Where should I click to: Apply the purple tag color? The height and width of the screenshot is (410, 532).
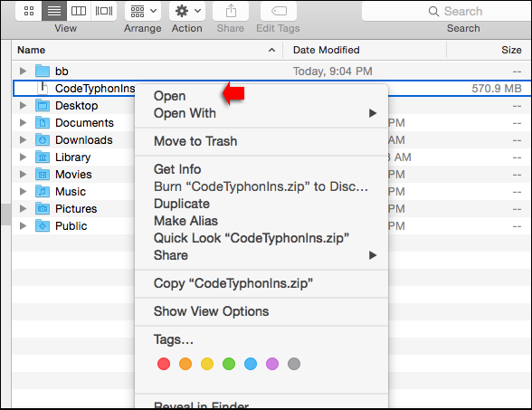click(x=272, y=364)
